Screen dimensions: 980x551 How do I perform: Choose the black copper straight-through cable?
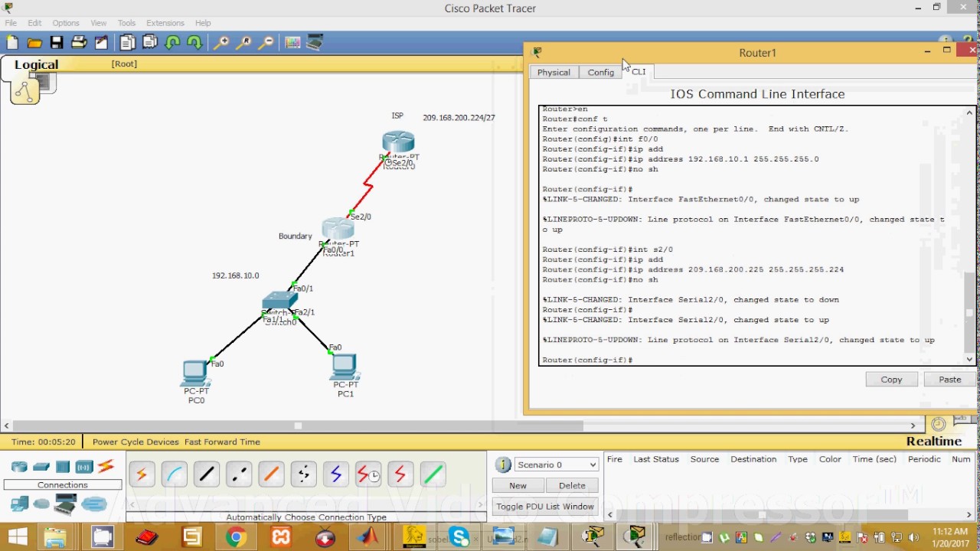point(206,474)
